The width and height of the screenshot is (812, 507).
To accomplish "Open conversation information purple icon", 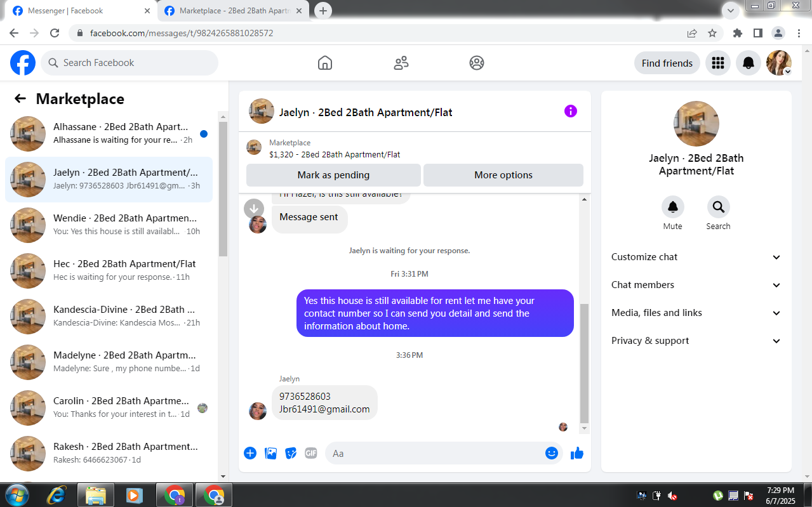I will [571, 112].
